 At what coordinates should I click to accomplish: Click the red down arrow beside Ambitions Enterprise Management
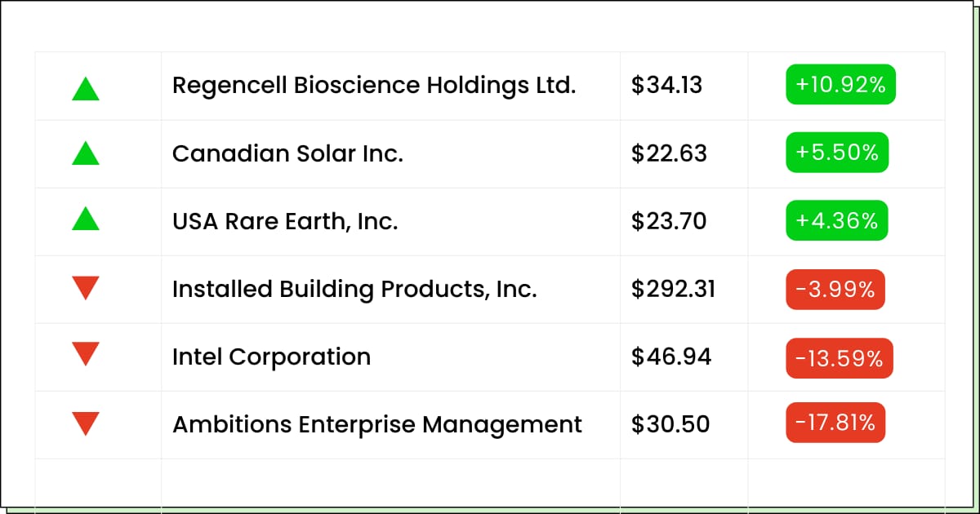[x=86, y=423]
